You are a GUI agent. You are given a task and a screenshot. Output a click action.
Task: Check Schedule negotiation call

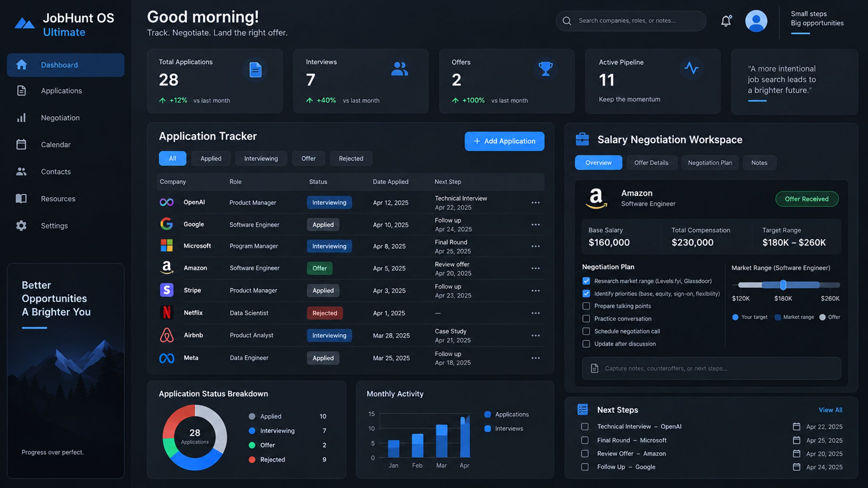click(x=586, y=331)
